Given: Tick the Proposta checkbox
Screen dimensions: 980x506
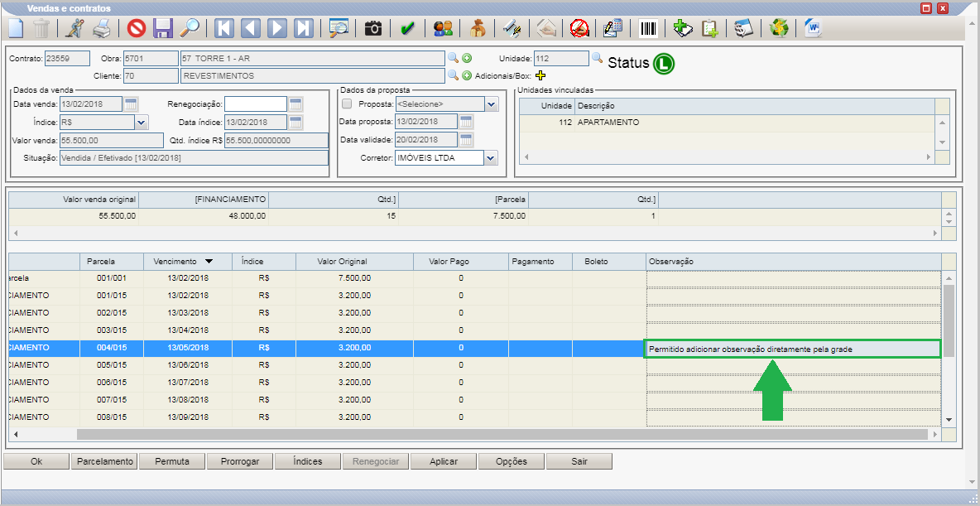Looking at the screenshot, I should [x=348, y=104].
